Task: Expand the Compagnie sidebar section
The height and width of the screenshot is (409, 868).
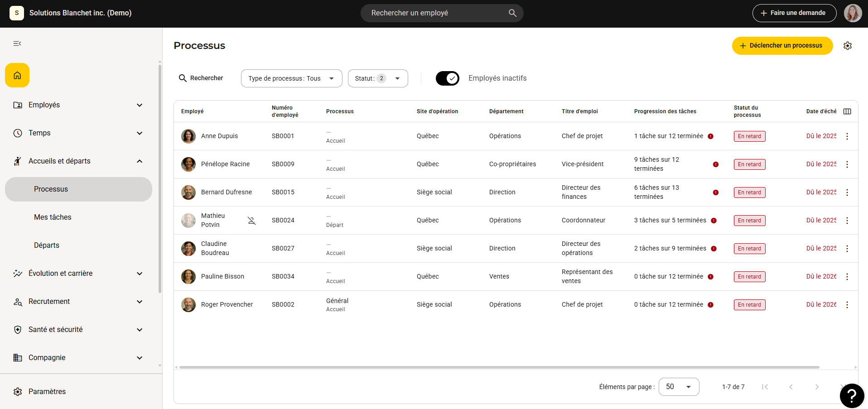Action: [x=78, y=358]
